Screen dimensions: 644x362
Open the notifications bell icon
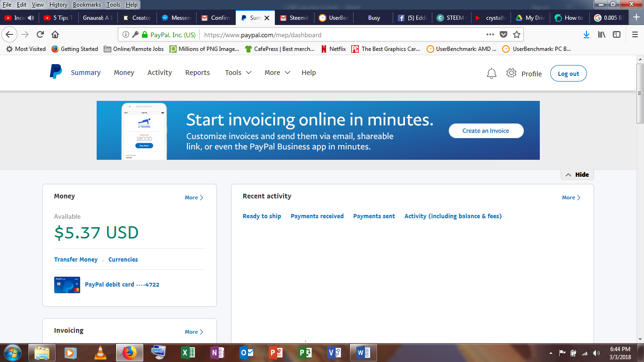491,74
